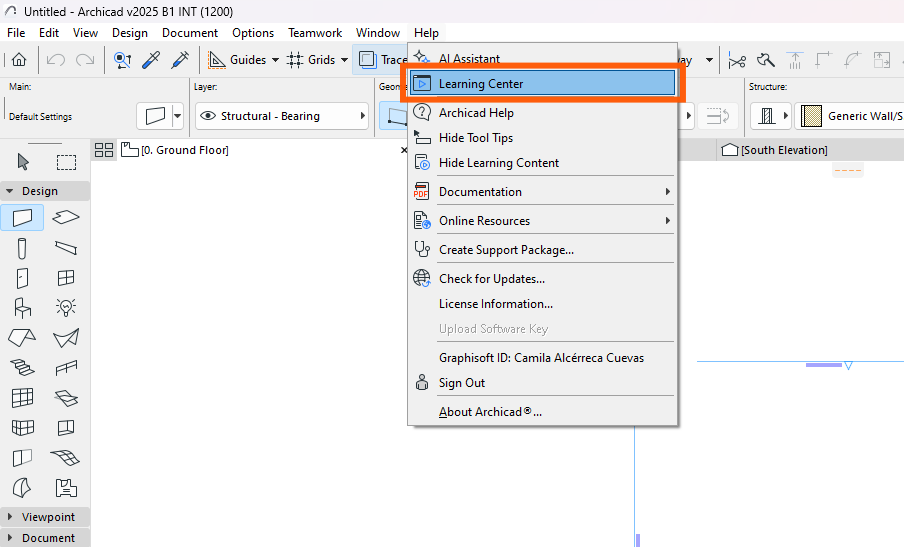Select the Window tool in toolbox
Screen dimensions: 904x547
pyautogui.click(x=66, y=278)
